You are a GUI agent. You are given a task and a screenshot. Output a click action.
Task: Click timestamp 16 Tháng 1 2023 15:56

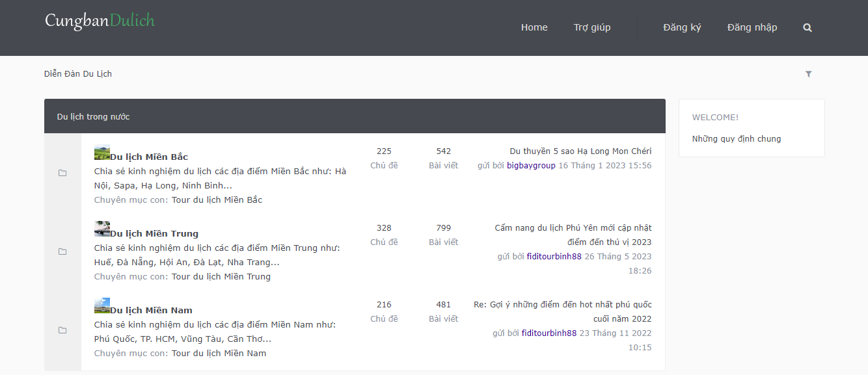click(x=605, y=166)
